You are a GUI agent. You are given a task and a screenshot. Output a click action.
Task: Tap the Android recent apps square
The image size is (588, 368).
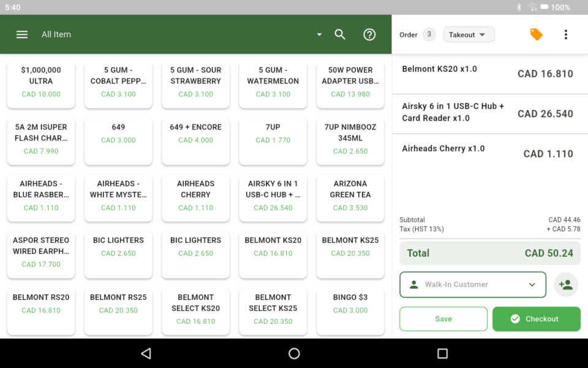(x=442, y=353)
